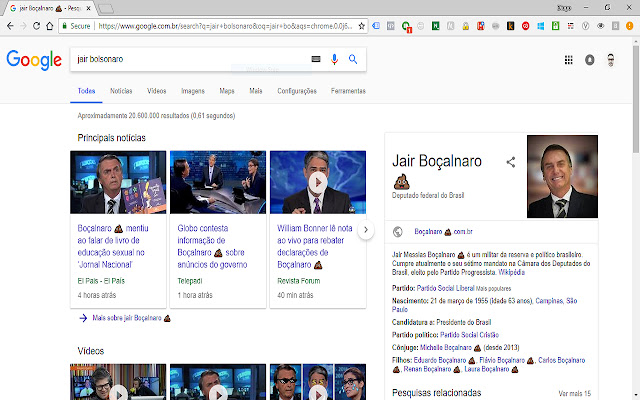Open the green extension with red badge
The height and width of the screenshot is (400, 640).
point(406,27)
